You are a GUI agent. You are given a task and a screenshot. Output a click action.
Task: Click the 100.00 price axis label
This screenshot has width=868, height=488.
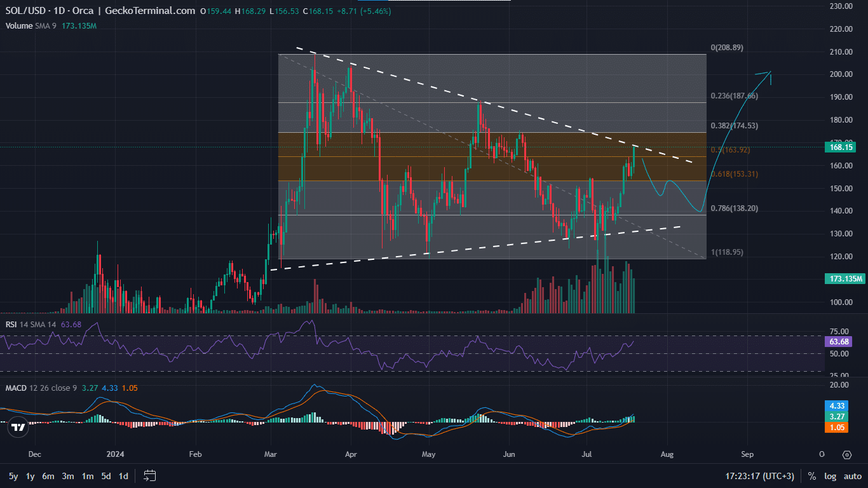840,302
